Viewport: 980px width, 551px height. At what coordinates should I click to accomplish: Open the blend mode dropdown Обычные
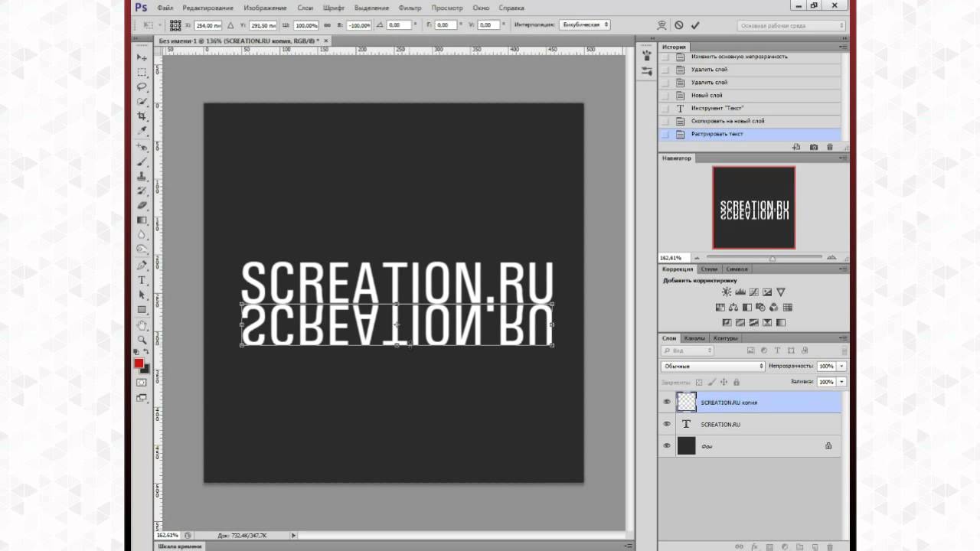pos(713,367)
